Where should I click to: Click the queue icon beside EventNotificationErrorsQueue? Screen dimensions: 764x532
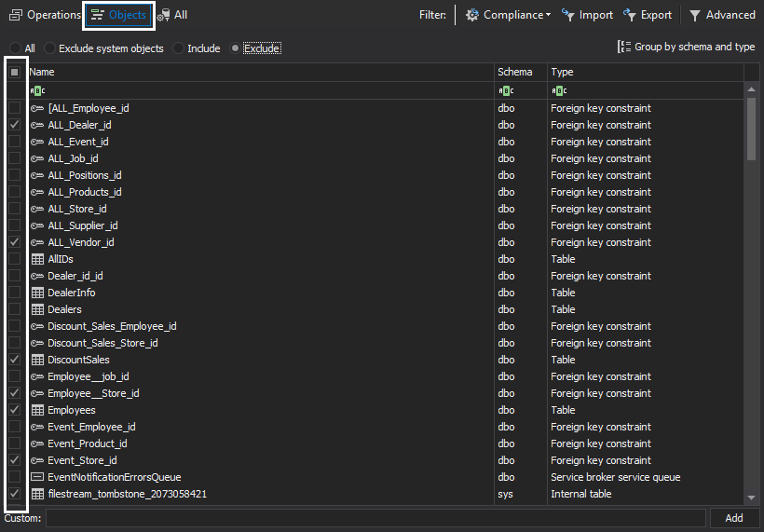(x=37, y=477)
